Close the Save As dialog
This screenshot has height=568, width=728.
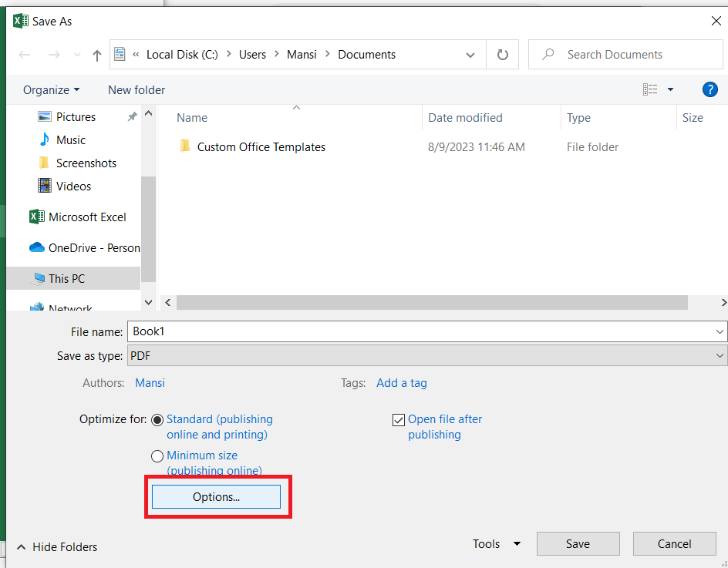(716, 21)
